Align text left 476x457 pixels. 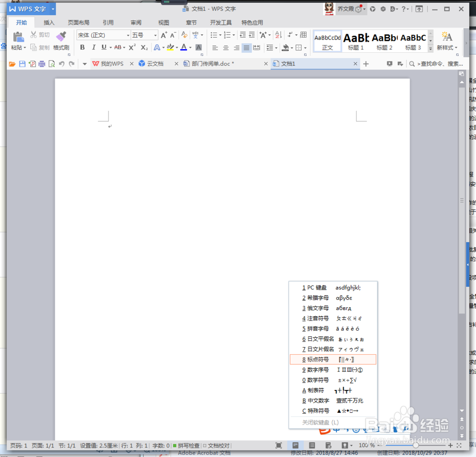(215, 48)
